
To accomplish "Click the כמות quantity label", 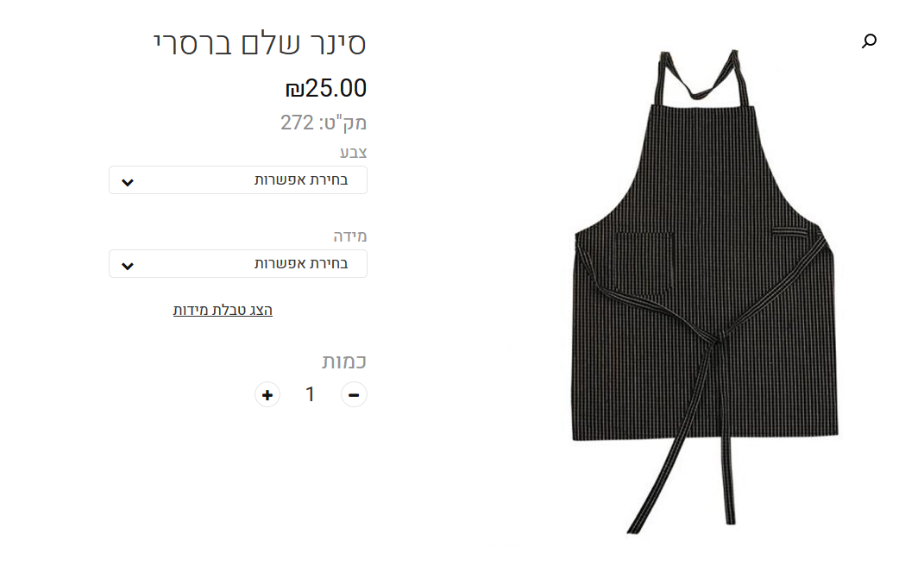I will click(x=344, y=361).
